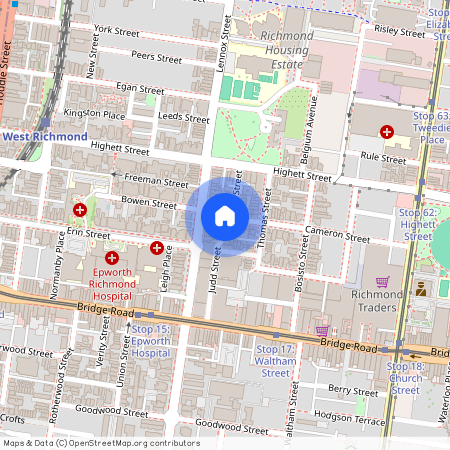
Task: Click the blue home location marker
Action: tap(225, 217)
